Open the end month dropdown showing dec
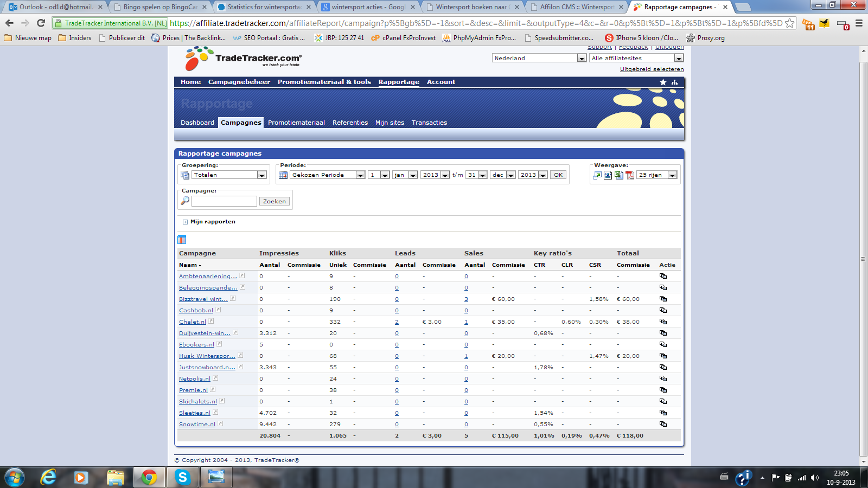Viewport: 868px width, 488px height. coord(502,175)
